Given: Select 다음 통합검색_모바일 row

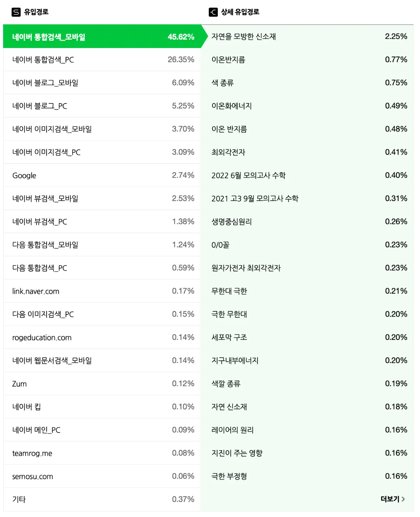Looking at the screenshot, I should 102,245.
